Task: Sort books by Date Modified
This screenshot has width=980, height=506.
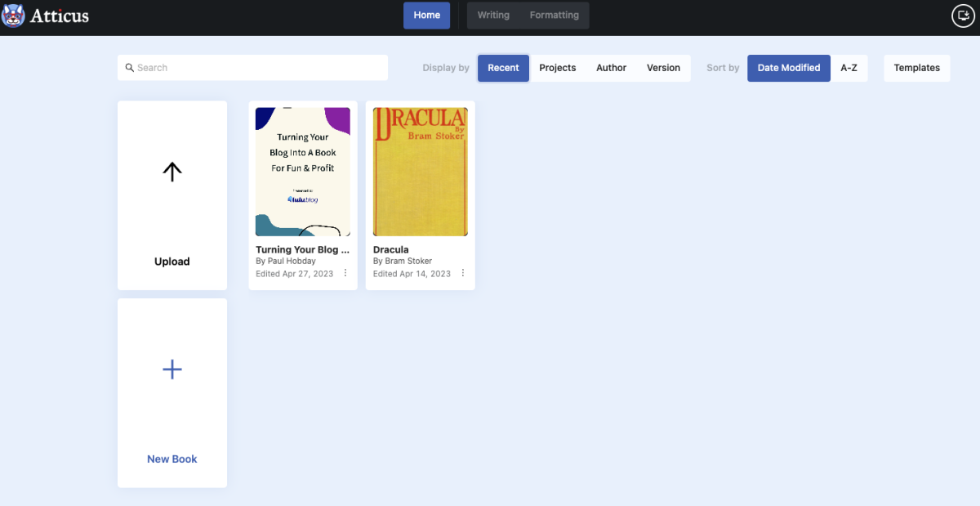Action: (788, 68)
